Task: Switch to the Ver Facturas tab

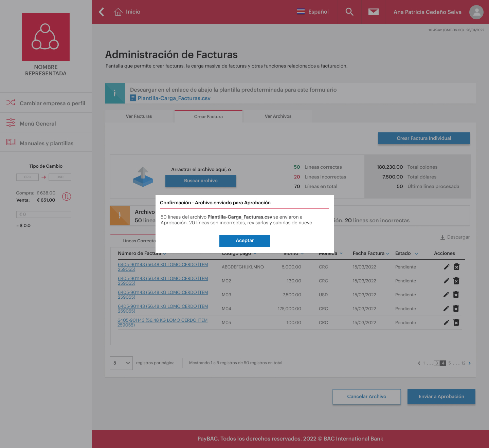Action: click(139, 116)
